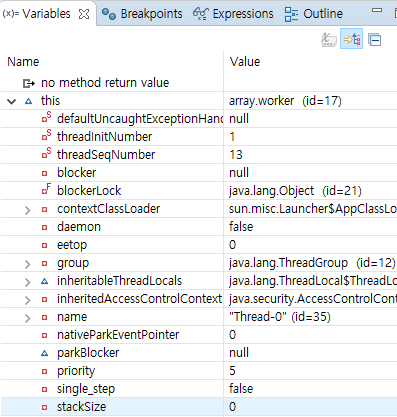
Task: Click static field icon of threadSeqNumber
Action: tap(46, 153)
